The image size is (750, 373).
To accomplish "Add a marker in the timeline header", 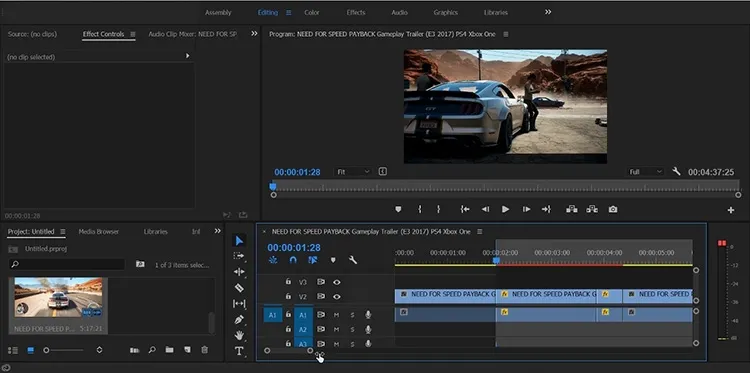I will 333,260.
